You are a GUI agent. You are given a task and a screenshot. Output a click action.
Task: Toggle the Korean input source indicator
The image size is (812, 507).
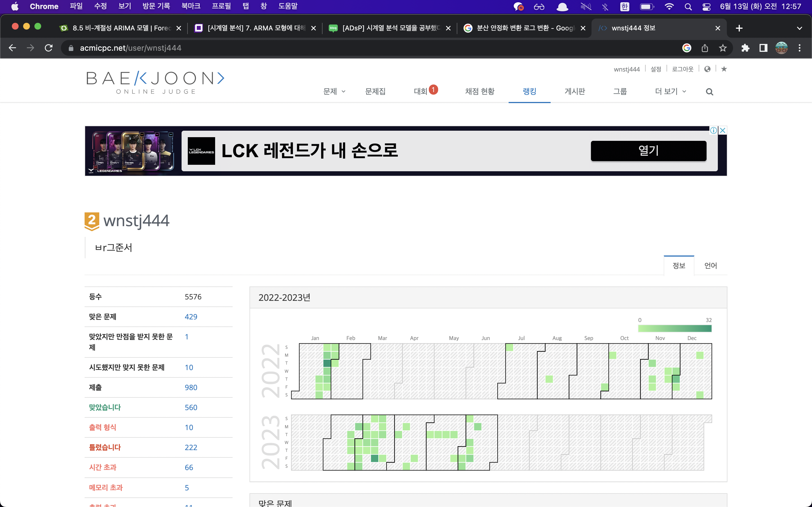click(x=625, y=7)
